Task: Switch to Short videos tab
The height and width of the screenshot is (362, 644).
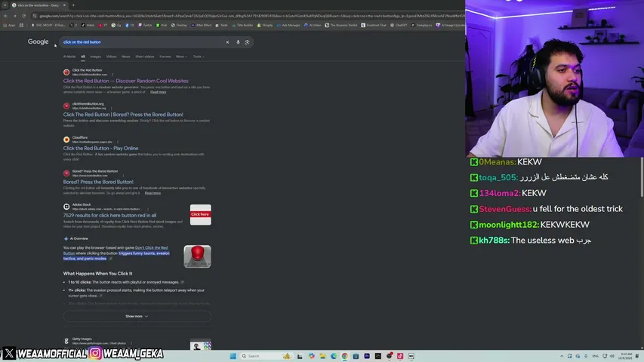Action: click(x=144, y=57)
